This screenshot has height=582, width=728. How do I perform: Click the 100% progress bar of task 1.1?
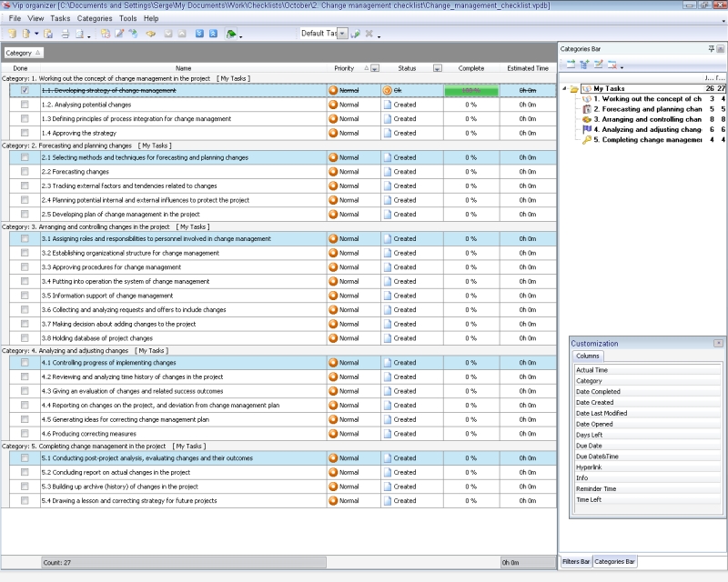tap(471, 91)
